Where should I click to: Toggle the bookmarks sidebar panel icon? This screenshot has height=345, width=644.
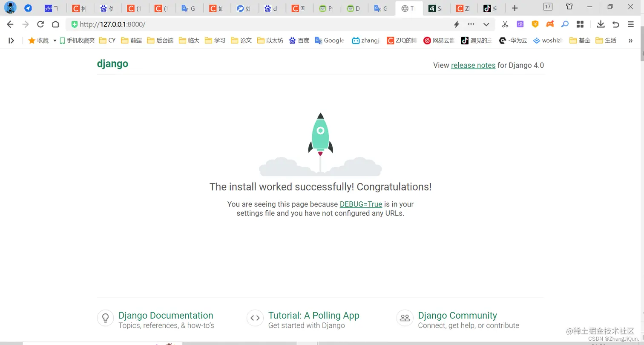click(11, 41)
